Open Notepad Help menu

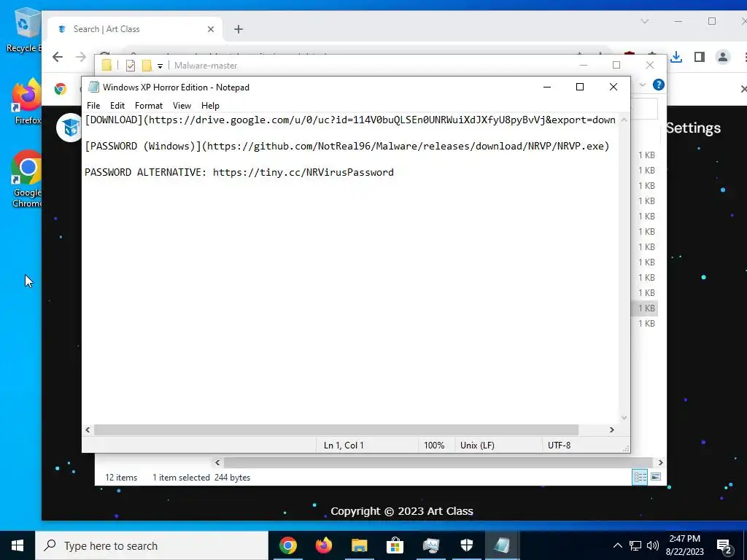point(210,106)
